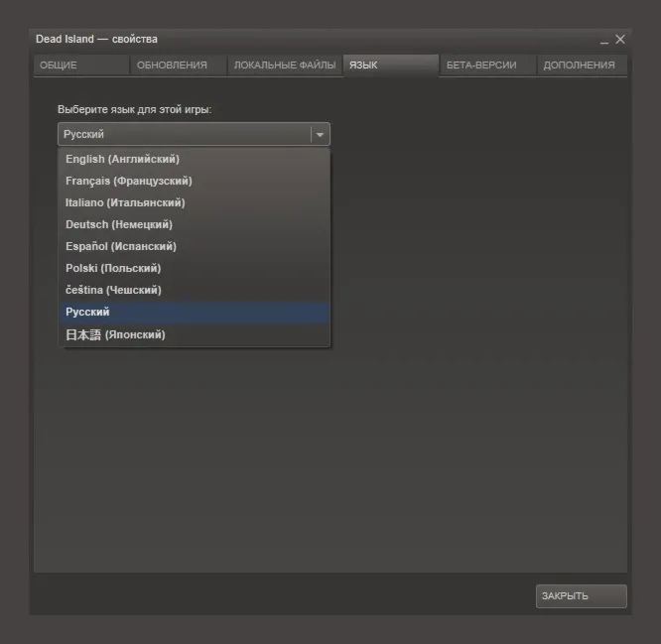Click the ЗАКРЫТЬ button
Screen dimensions: 661x644
(582, 596)
